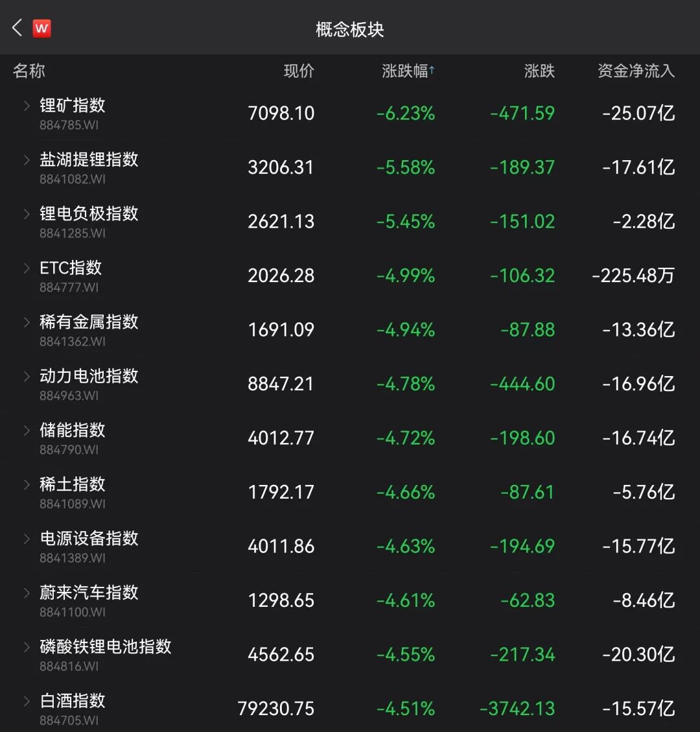Open the 锂矿指数 index name
This screenshot has width=700, height=732.
point(73,106)
